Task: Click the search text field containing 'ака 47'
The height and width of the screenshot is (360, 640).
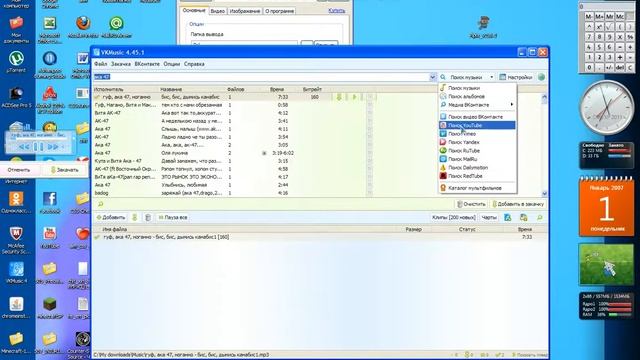Action: (261, 77)
